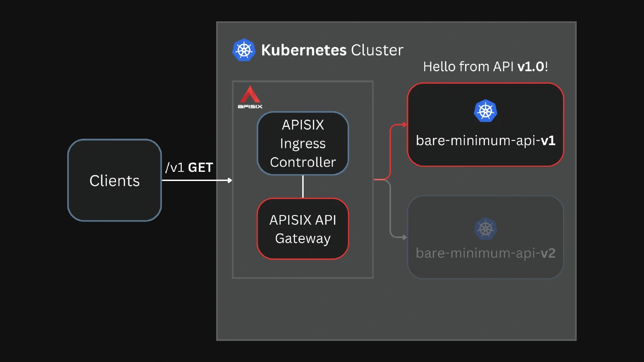Image resolution: width=644 pixels, height=362 pixels.
Task: Click the dimmed Kubernetes icon in bare-minimum-api-v2 box
Action: [x=486, y=229]
